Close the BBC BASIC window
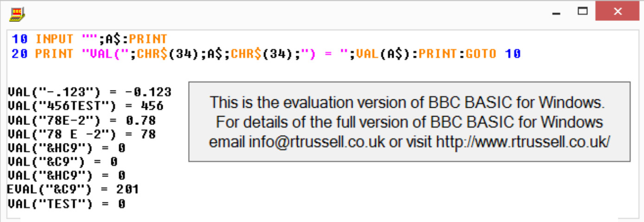 (x=617, y=11)
